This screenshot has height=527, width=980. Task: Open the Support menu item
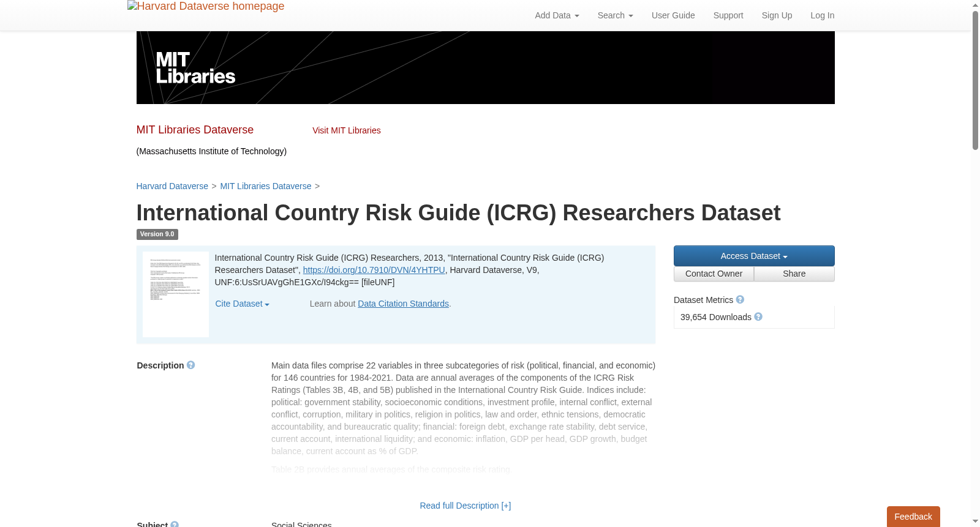coord(728,15)
